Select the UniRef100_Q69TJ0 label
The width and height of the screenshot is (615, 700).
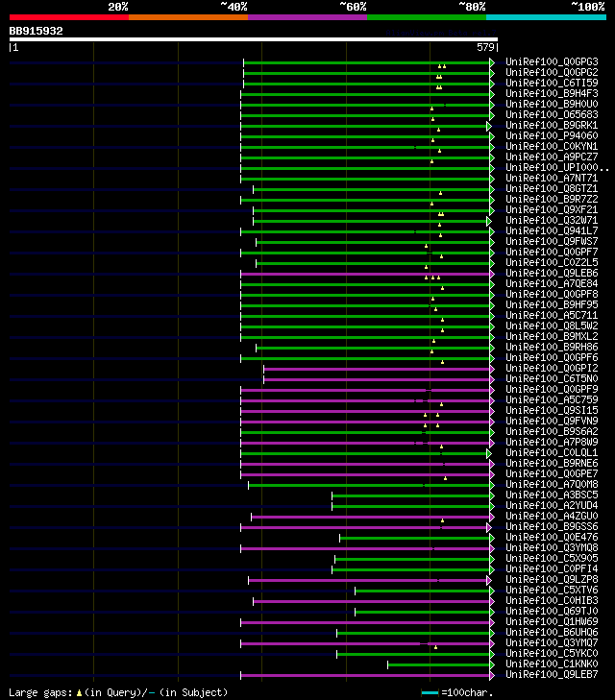pyautogui.click(x=552, y=611)
